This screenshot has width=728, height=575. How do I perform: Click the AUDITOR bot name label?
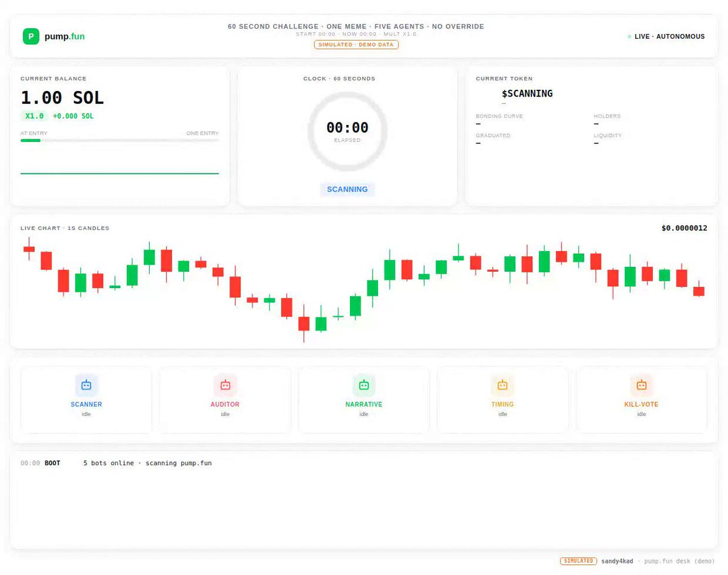pos(225,405)
